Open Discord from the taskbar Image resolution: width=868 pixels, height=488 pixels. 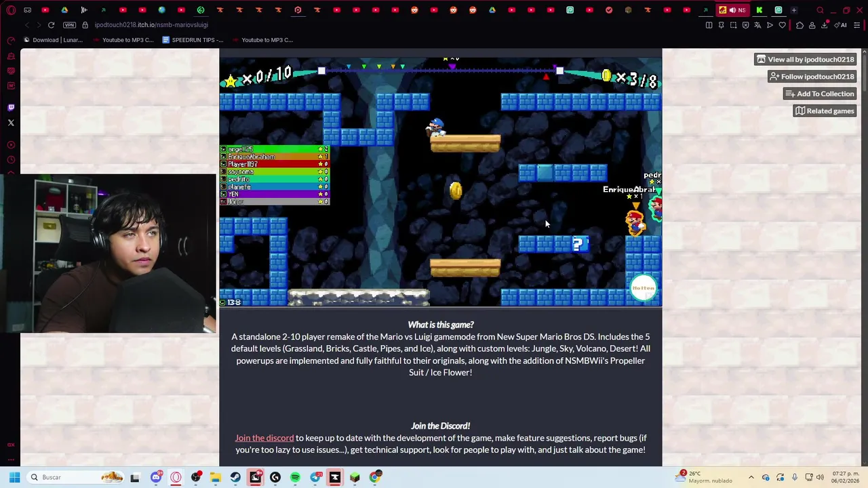(x=156, y=477)
